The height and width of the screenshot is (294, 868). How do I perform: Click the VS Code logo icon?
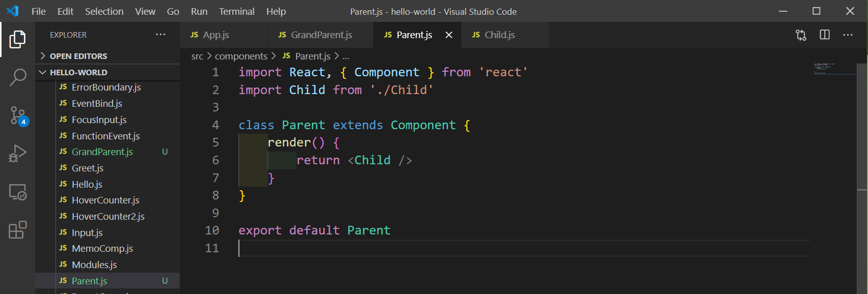(x=12, y=11)
